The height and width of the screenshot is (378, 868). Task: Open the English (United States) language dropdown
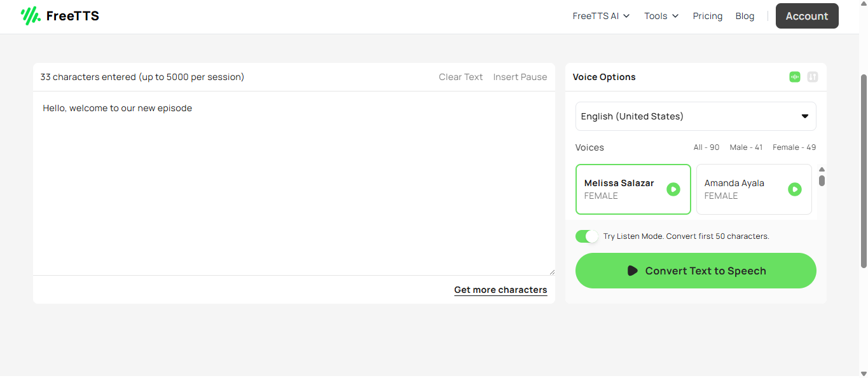coord(695,116)
